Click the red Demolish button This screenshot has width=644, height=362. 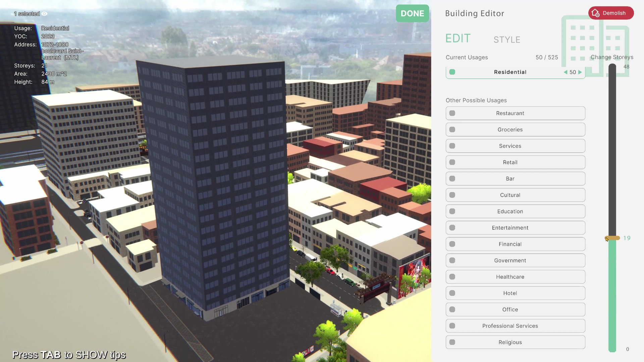611,13
